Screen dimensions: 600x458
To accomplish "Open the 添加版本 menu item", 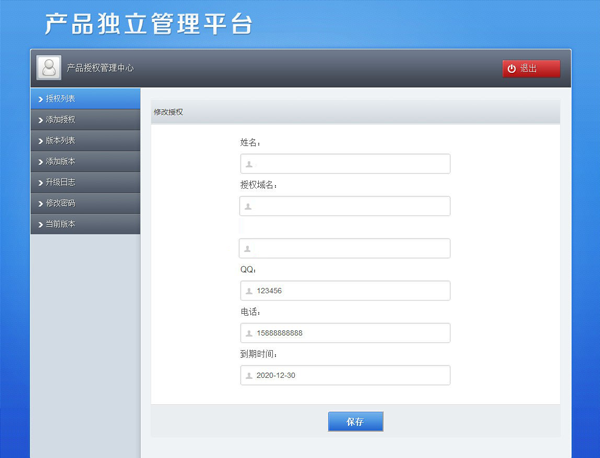I will (x=85, y=161).
